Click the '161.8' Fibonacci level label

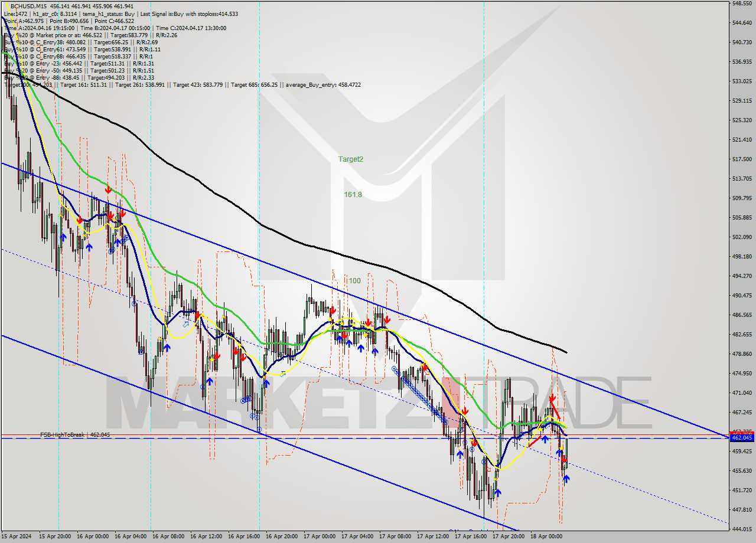[353, 194]
